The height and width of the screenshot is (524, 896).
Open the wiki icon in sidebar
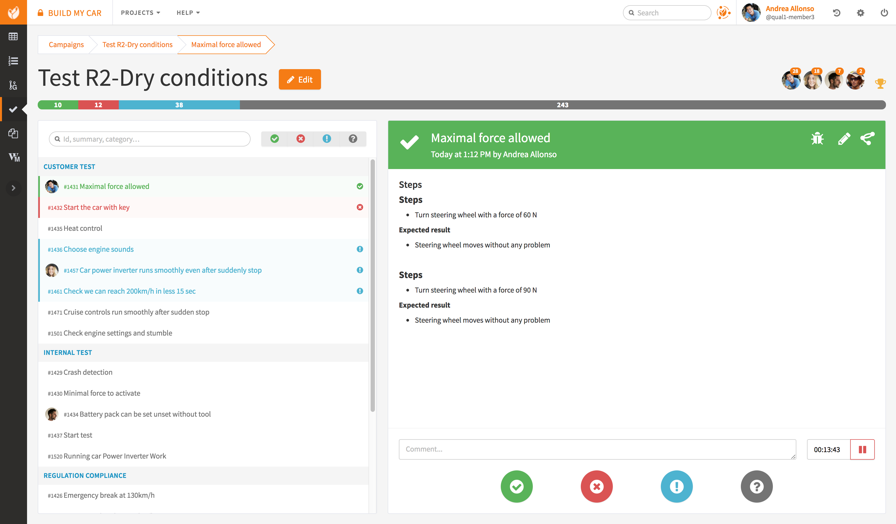coord(14,157)
